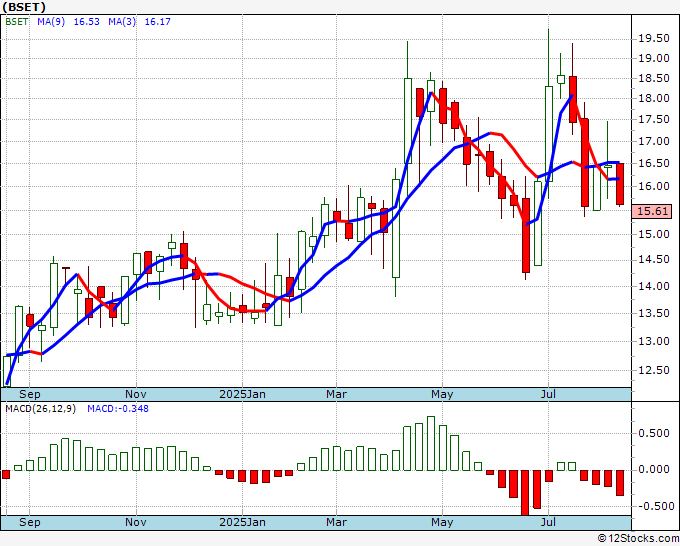This screenshot has width=680, height=546.
Task: Click the 0.000 MACD axis label
Action: [x=654, y=470]
